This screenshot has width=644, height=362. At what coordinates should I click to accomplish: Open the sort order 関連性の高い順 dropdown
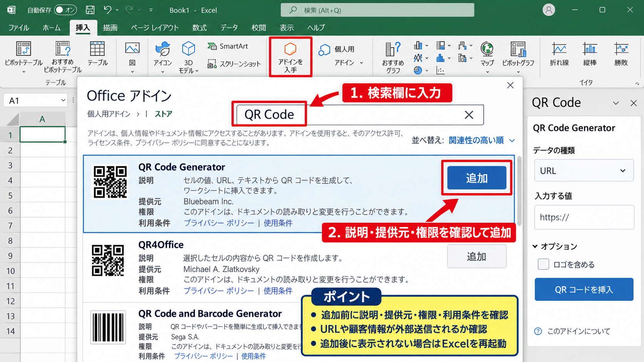pyautogui.click(x=482, y=140)
